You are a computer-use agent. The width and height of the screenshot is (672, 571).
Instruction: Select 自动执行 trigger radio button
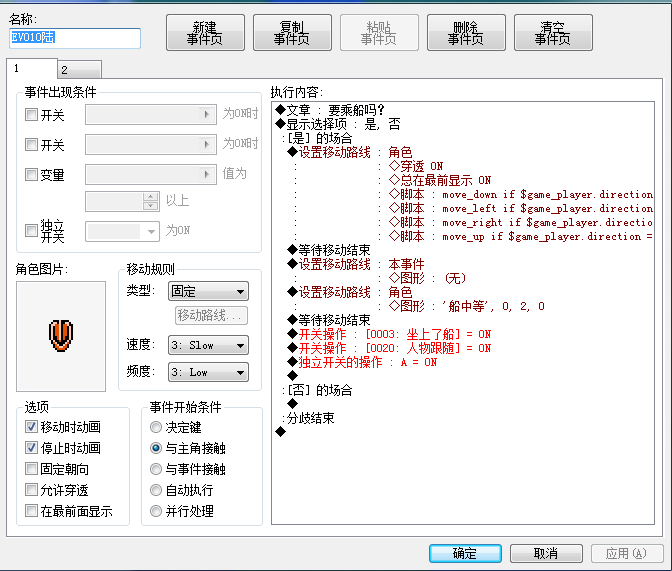coord(156,490)
